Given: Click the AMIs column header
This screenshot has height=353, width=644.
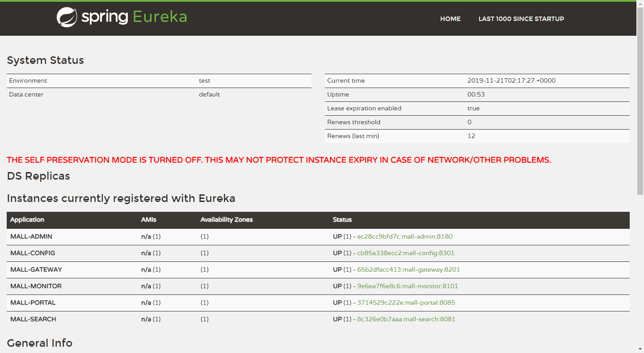Looking at the screenshot, I should [148, 220].
